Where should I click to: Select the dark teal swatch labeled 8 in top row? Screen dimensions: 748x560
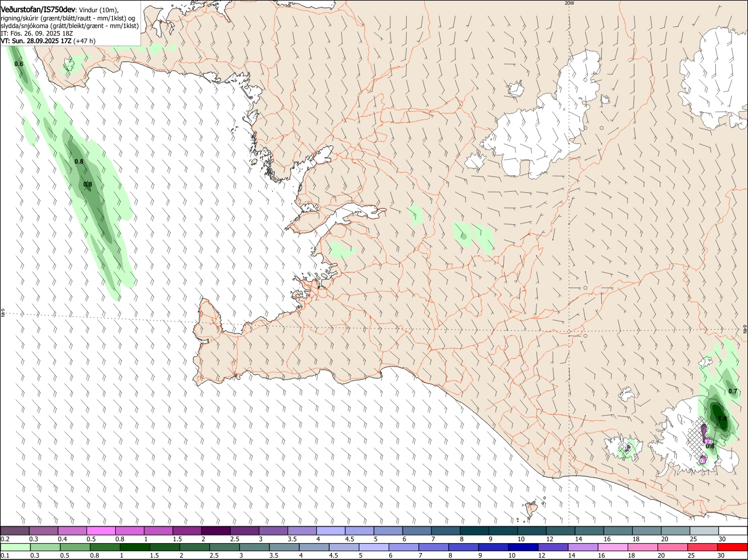[x=474, y=530]
